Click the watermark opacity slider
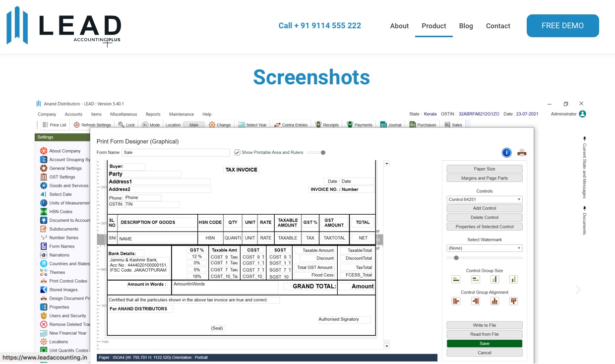Viewport: 615px width, 364px height. pyautogui.click(x=484, y=258)
